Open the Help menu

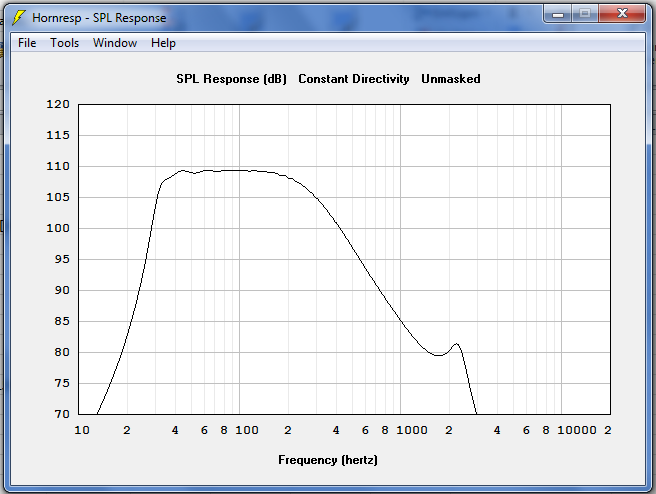point(163,43)
